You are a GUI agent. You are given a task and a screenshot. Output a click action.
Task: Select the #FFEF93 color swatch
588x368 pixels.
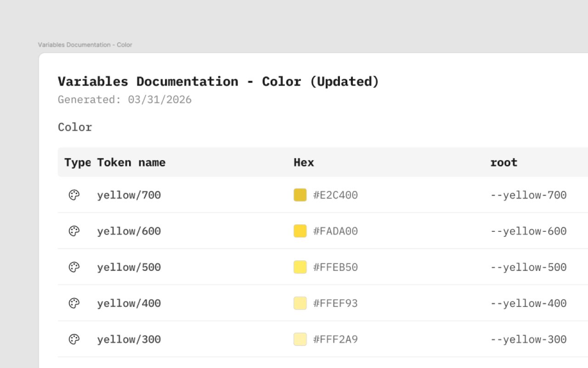pos(300,303)
